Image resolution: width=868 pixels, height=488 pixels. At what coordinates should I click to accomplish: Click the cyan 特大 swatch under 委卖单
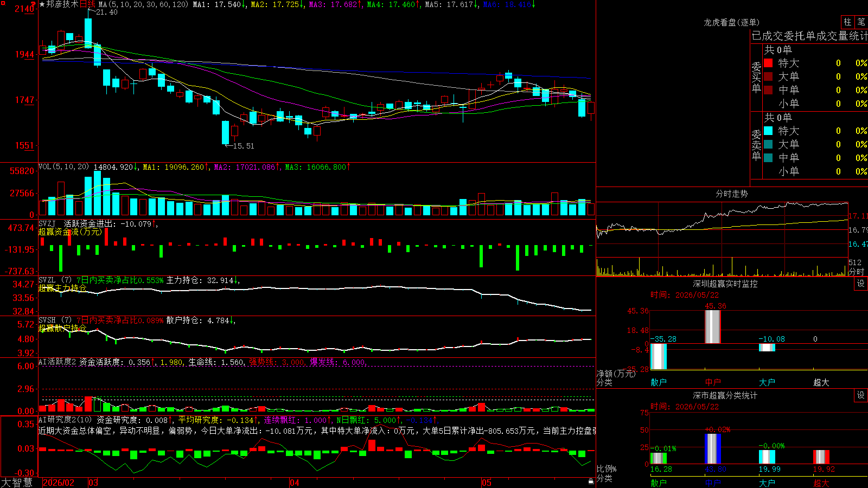768,131
